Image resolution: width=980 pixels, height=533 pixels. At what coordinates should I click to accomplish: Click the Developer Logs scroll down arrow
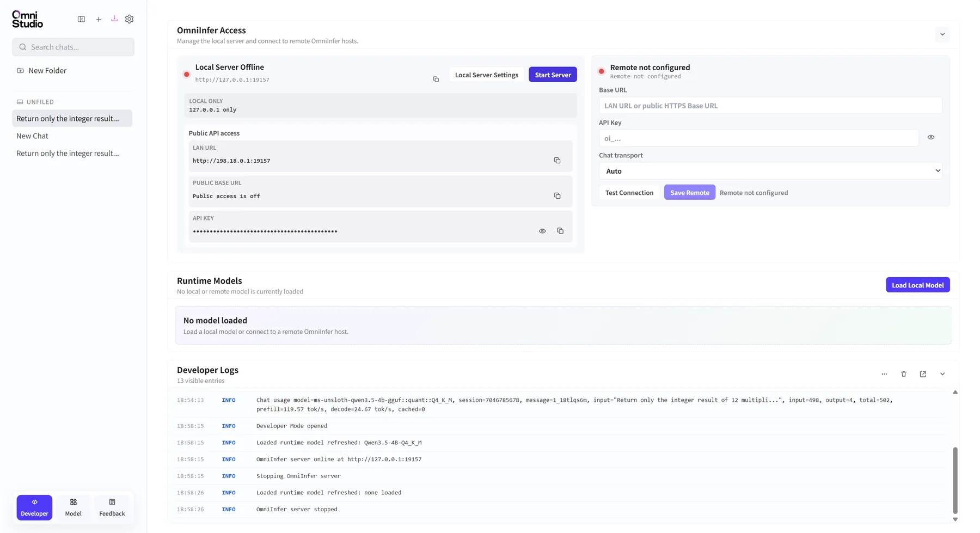click(x=955, y=519)
